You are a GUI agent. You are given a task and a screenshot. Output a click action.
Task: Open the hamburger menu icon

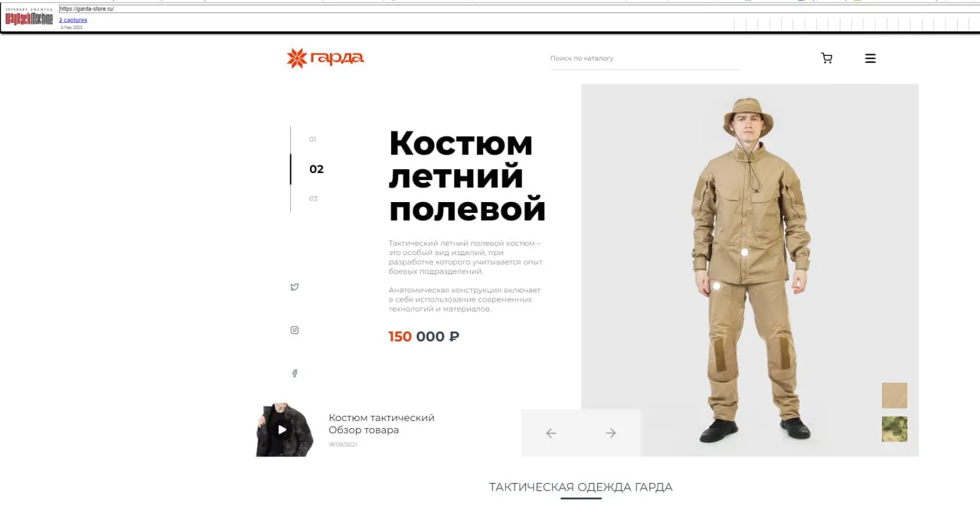[x=870, y=58]
